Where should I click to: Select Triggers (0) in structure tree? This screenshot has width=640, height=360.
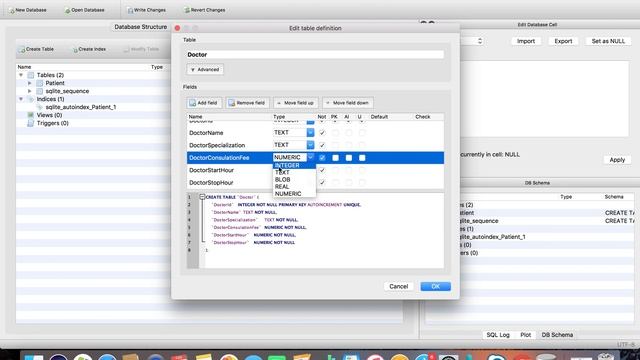[53, 123]
